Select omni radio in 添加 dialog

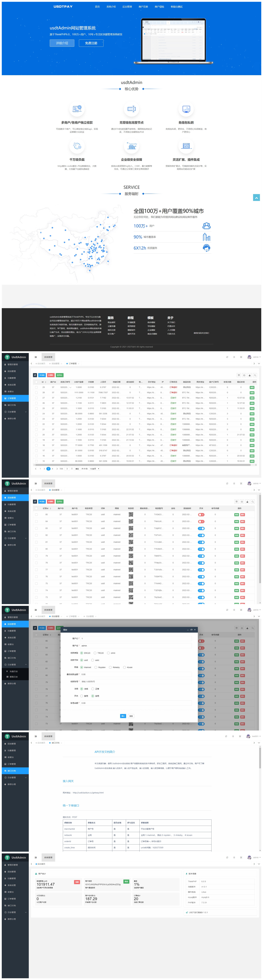point(108,653)
